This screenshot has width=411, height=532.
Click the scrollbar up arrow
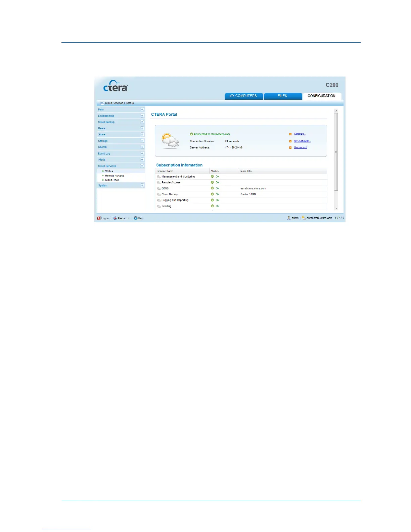[x=336, y=110]
